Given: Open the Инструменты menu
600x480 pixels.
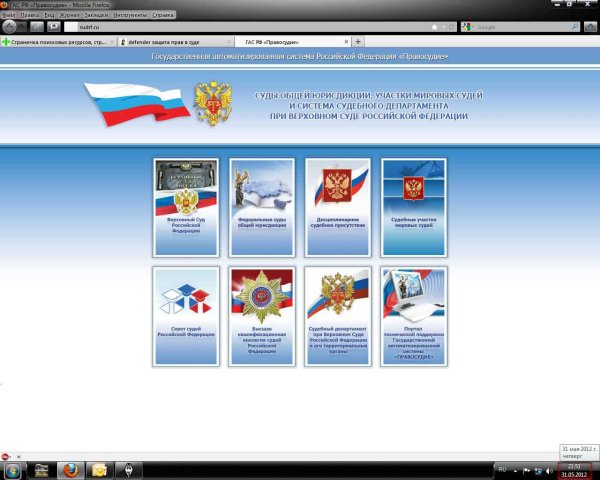Looking at the screenshot, I should pyautogui.click(x=130, y=15).
